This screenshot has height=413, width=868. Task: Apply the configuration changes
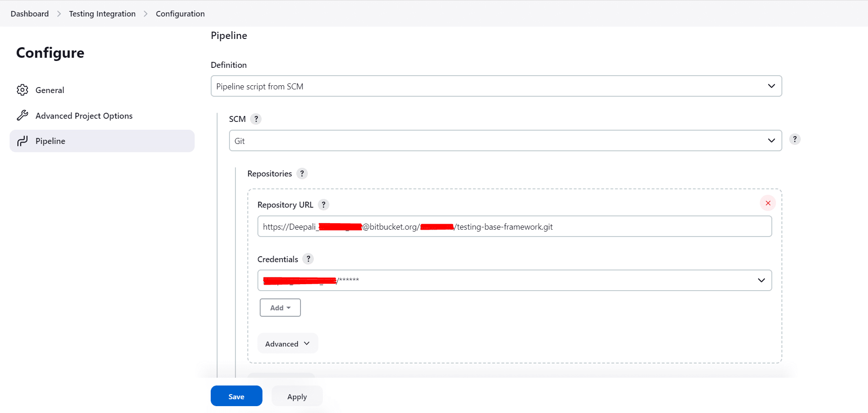point(297,396)
